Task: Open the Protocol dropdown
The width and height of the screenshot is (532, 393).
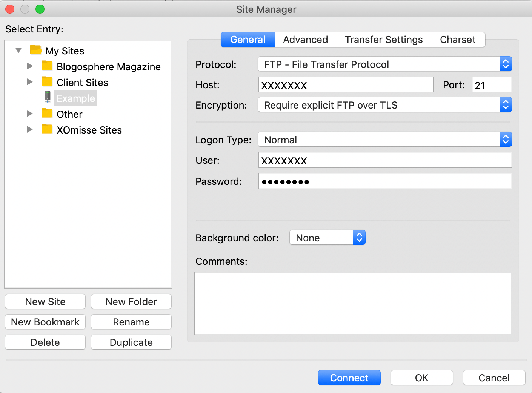Action: point(385,64)
